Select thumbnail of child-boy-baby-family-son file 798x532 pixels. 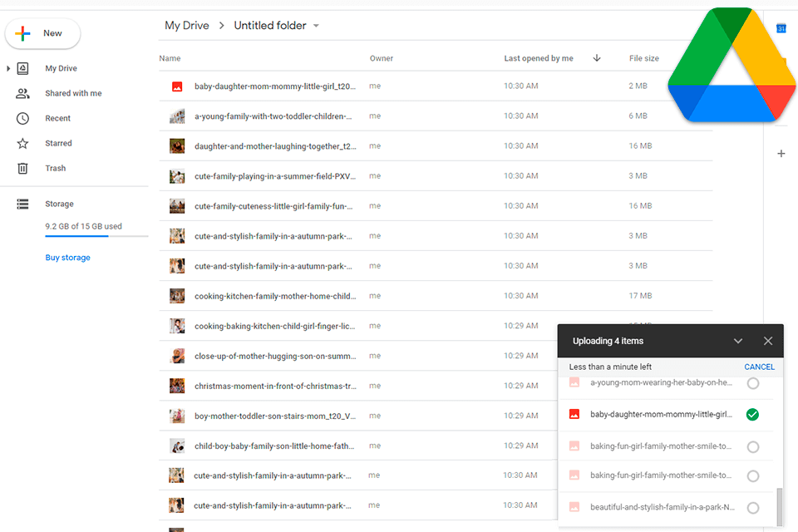pos(177,446)
